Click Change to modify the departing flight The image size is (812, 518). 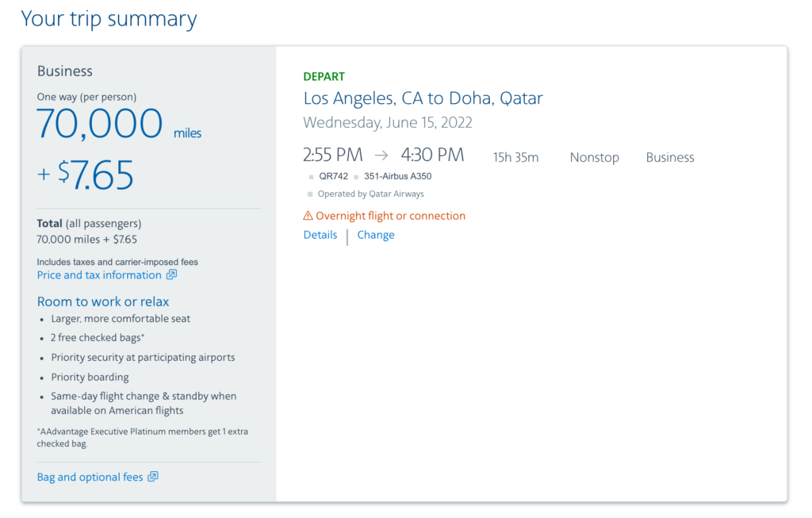click(x=375, y=235)
